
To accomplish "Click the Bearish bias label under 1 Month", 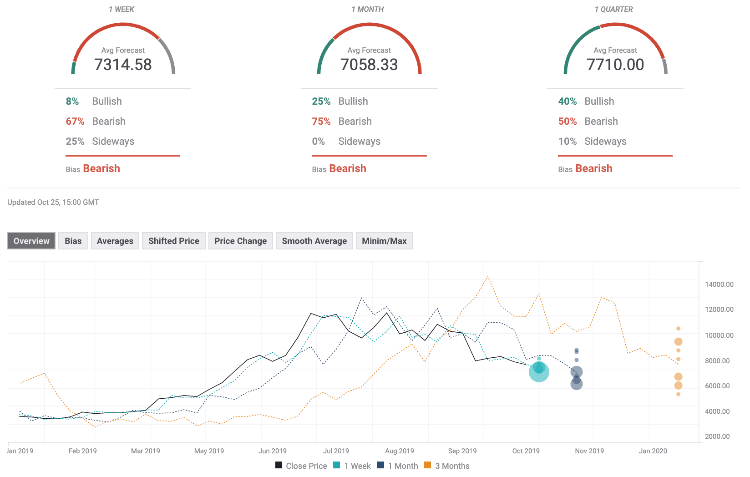I will [x=347, y=168].
